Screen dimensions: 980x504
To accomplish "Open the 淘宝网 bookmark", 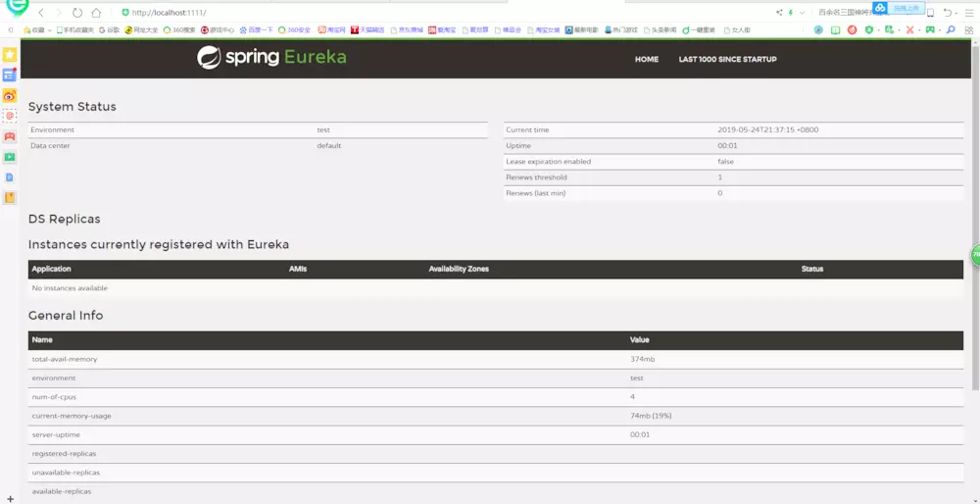I will (x=332, y=29).
